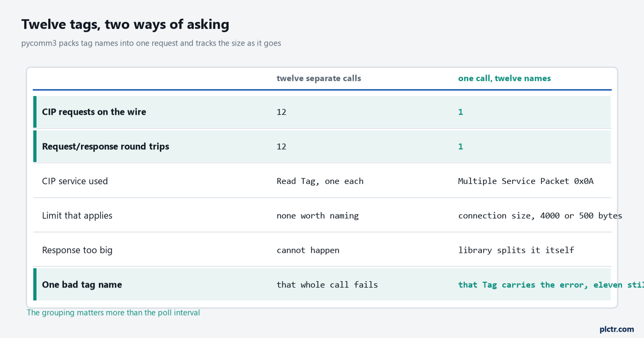This screenshot has height=338, width=644.
Task: Click the cell starting "that Tag carries the error"
Action: 551,284
